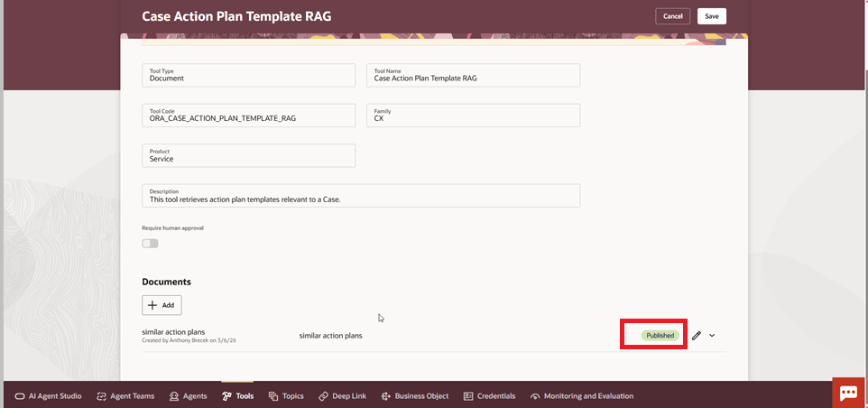Click the Case Action Plan Template RAG page title
Screen dimensions: 868x408
click(x=236, y=16)
